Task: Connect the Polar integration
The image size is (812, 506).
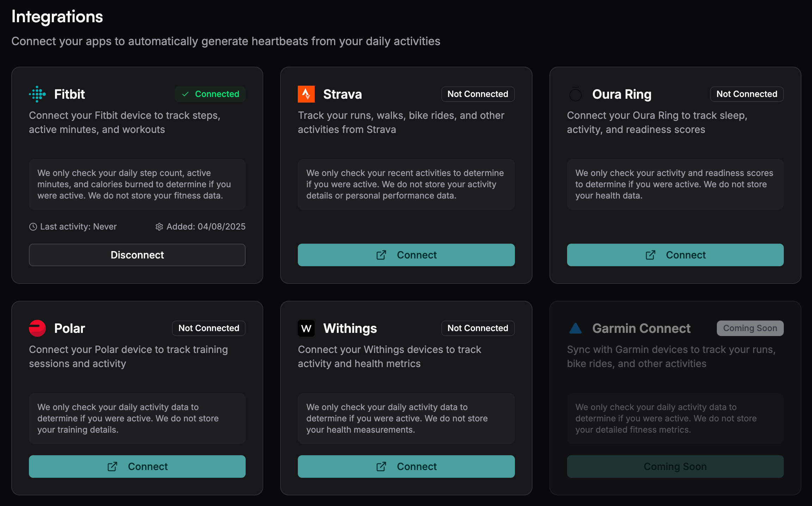Action: 137,467
